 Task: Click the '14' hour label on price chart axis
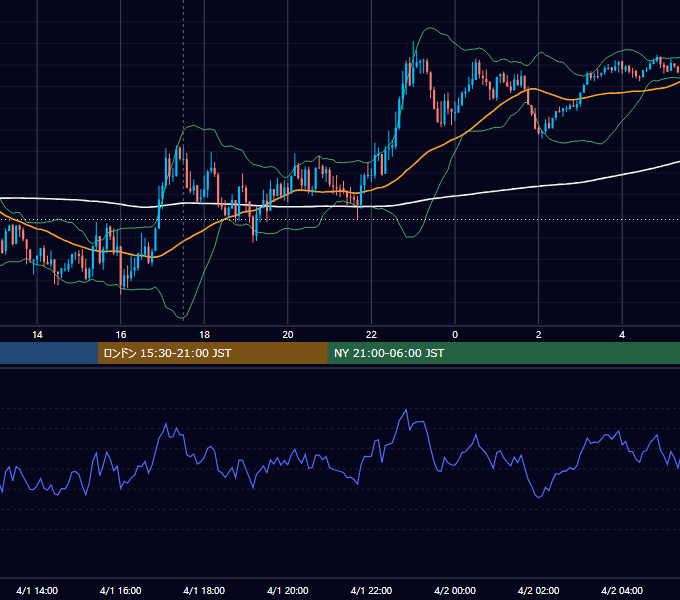coord(37,335)
